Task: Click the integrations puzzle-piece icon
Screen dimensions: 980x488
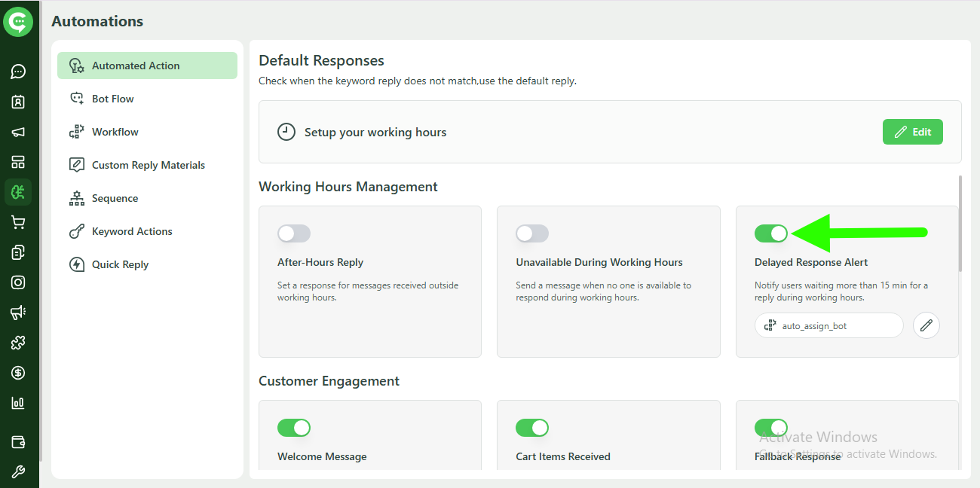Action: pyautogui.click(x=18, y=342)
